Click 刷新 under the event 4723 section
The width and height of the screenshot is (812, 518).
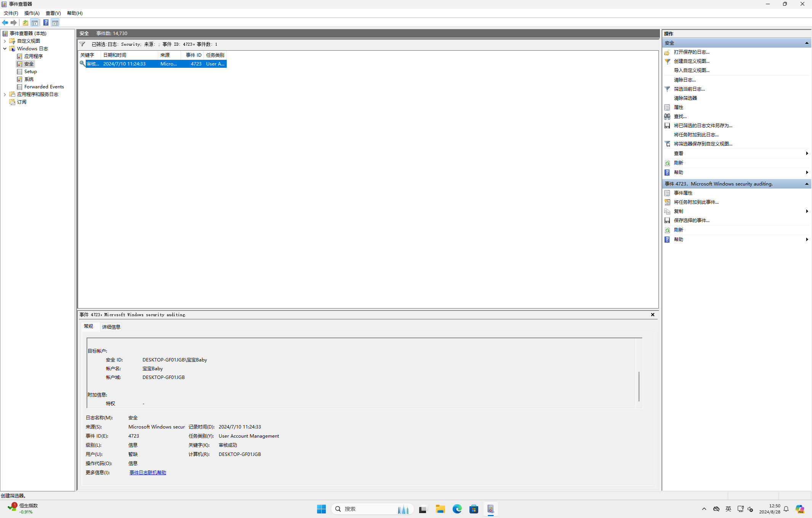click(679, 230)
